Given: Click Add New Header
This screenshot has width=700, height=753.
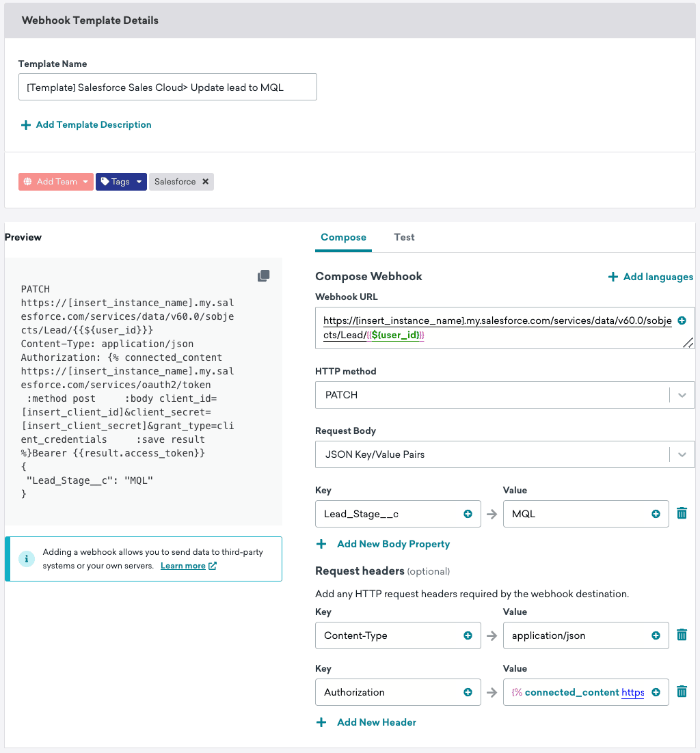Looking at the screenshot, I should coord(366,722).
